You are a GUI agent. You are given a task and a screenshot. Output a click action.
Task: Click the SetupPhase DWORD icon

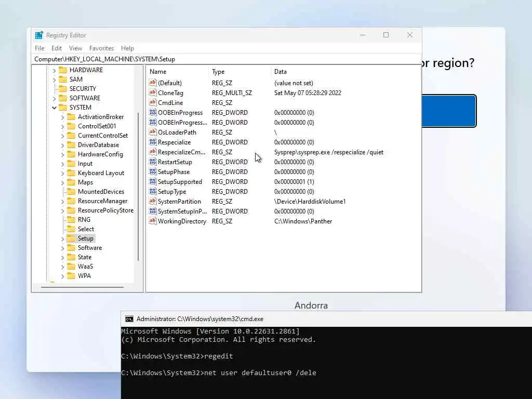pos(153,171)
